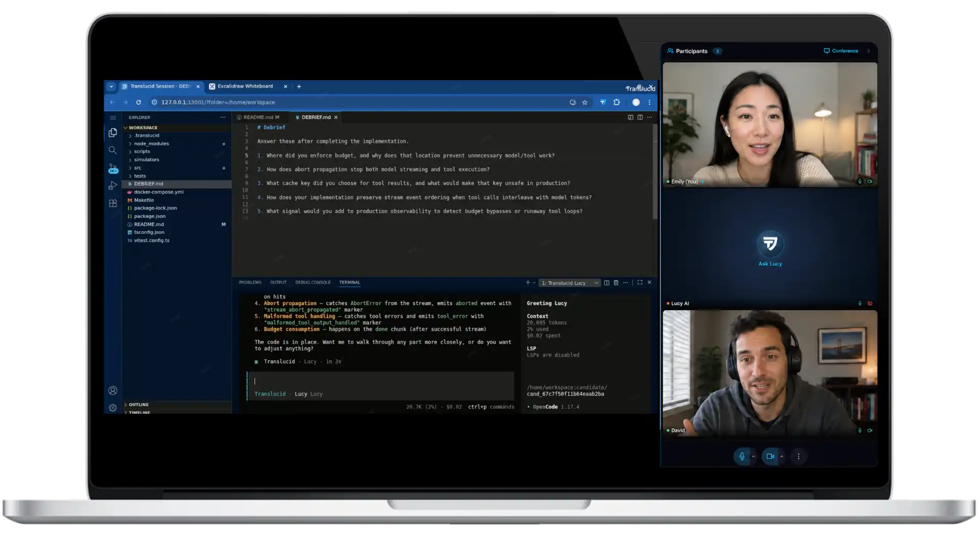Image resolution: width=980 pixels, height=551 pixels.
Task: Open camera options caret
Action: pos(781,457)
